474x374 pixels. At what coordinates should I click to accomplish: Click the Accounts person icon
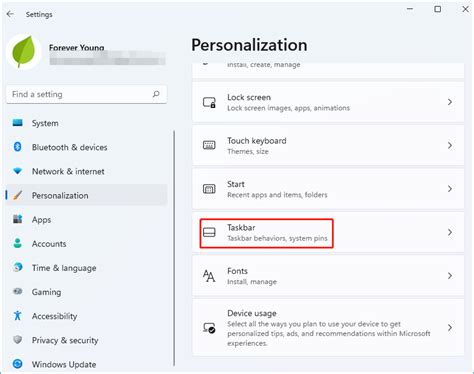(17, 243)
